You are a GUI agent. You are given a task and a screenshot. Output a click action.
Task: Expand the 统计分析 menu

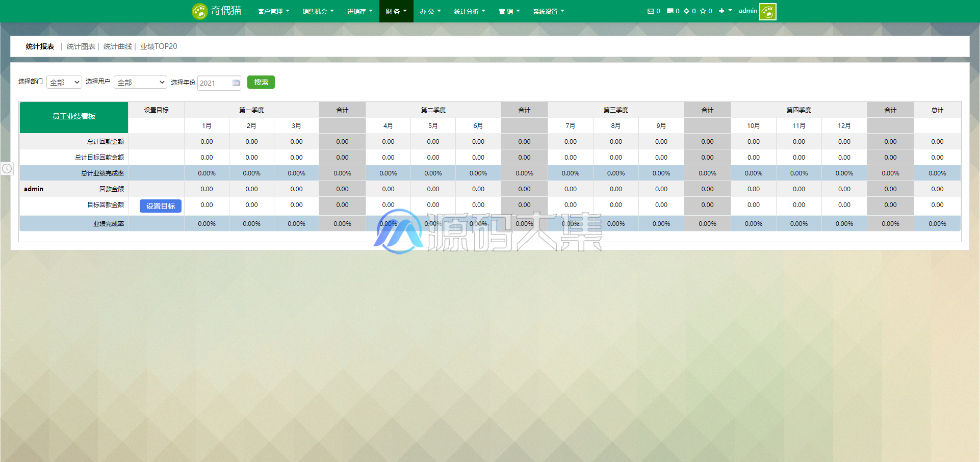coord(470,11)
